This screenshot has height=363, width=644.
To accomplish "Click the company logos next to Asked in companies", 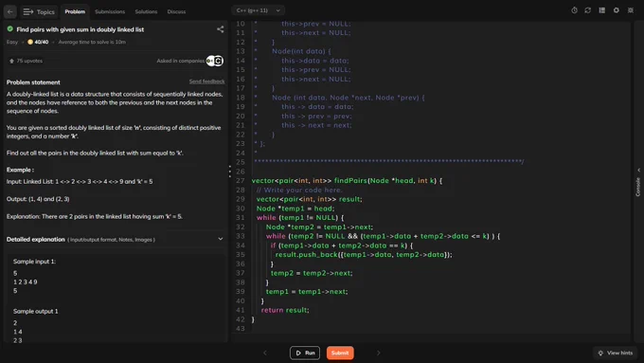I will [214, 61].
